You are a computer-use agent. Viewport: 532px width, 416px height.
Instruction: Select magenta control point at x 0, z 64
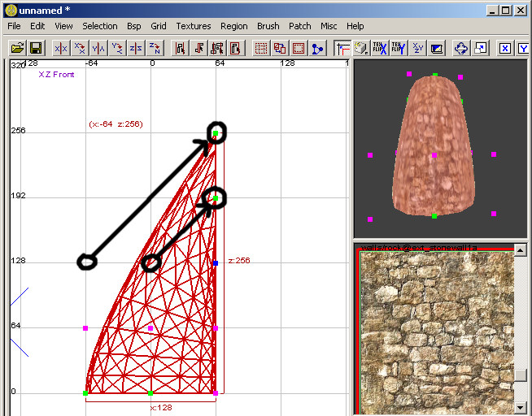[x=150, y=328]
